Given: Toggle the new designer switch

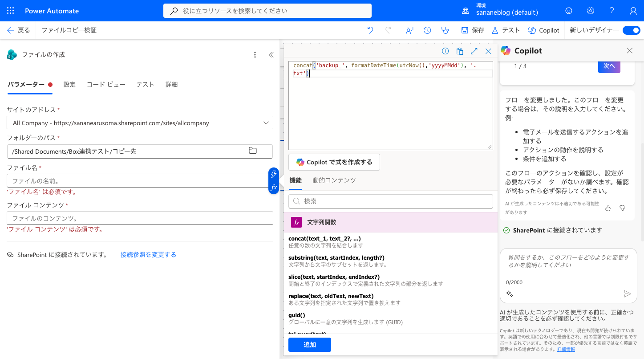Looking at the screenshot, I should 631,30.
